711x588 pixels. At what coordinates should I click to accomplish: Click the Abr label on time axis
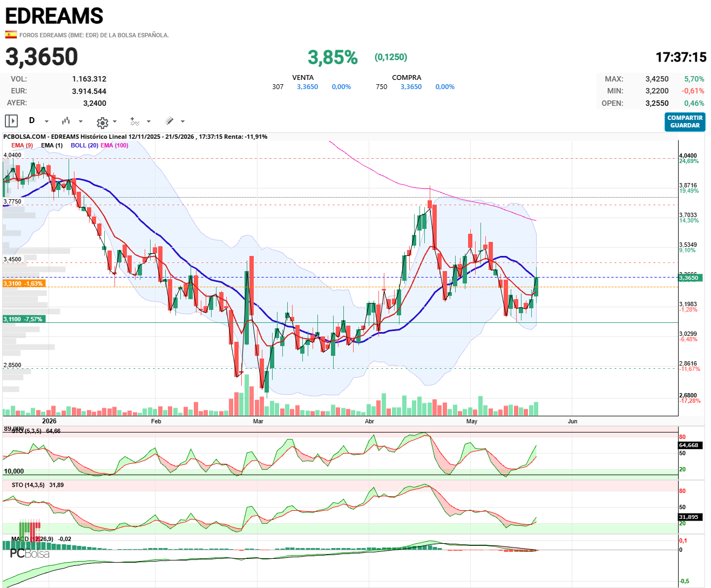click(369, 421)
